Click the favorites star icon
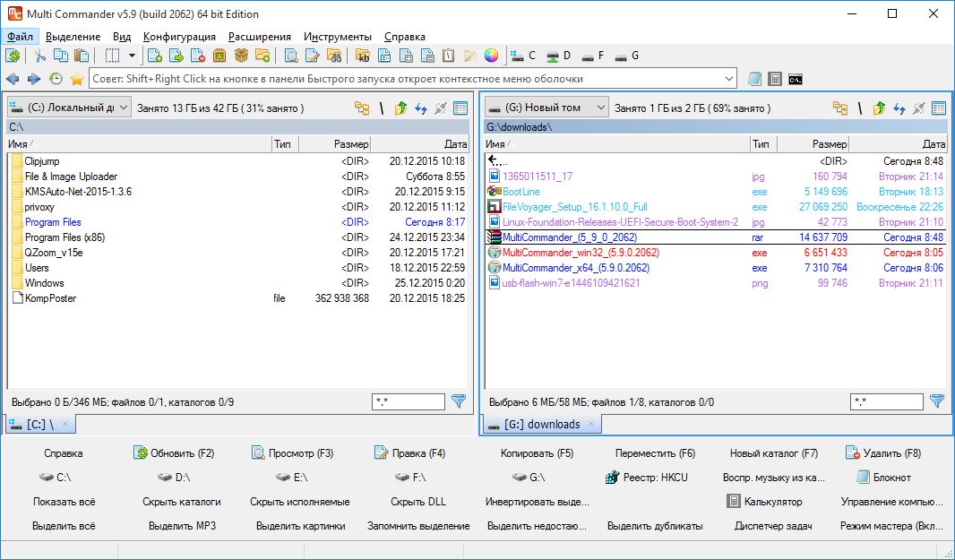The height and width of the screenshot is (560, 955). tap(77, 79)
